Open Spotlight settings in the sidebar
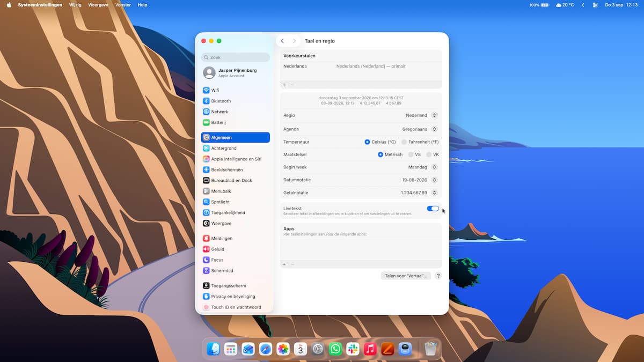The image size is (644, 362). click(x=235, y=202)
